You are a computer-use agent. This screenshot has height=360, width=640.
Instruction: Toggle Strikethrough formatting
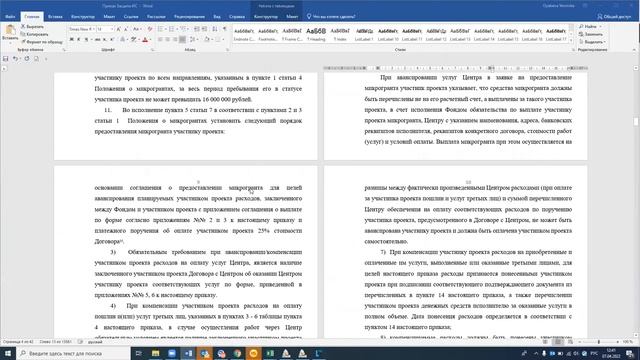click(97, 40)
